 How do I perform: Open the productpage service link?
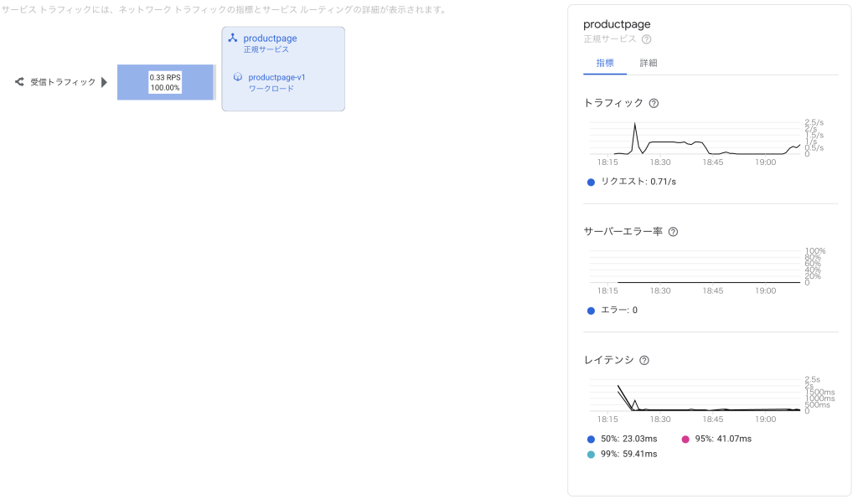coord(270,39)
